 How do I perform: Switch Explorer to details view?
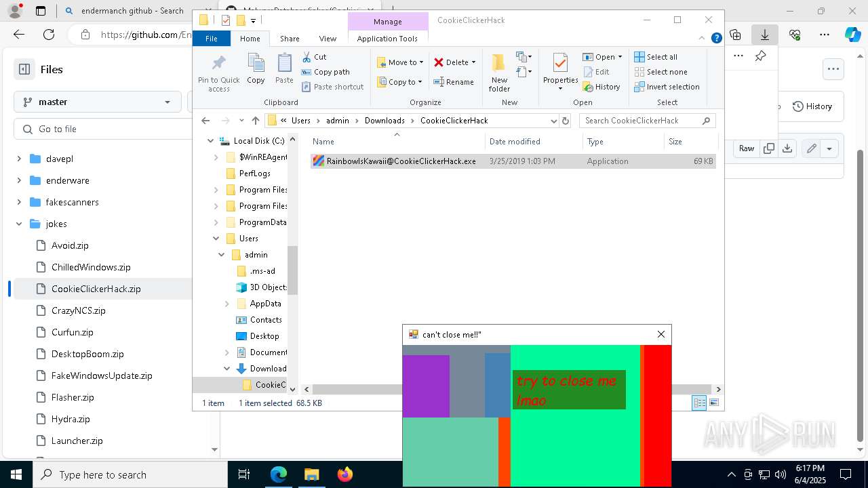point(699,403)
